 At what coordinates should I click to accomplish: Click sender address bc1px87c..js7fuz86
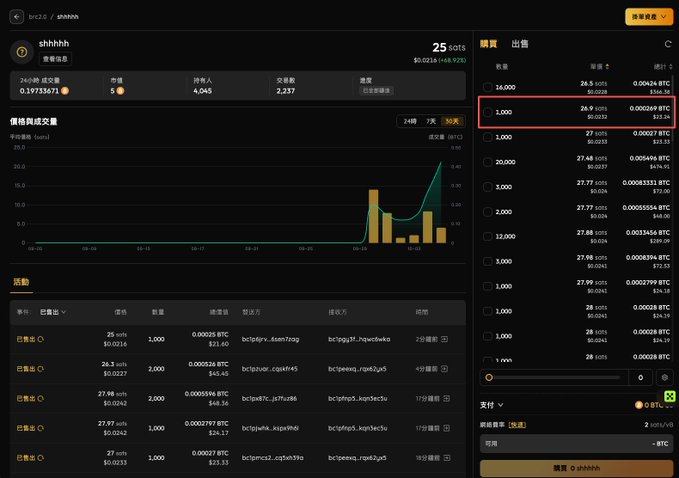(x=269, y=398)
